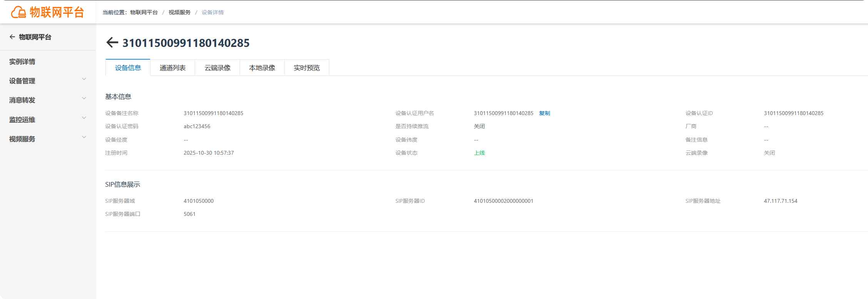The width and height of the screenshot is (868, 299).
Task: Go to 物联网平台 via breadcrumb
Action: [144, 12]
